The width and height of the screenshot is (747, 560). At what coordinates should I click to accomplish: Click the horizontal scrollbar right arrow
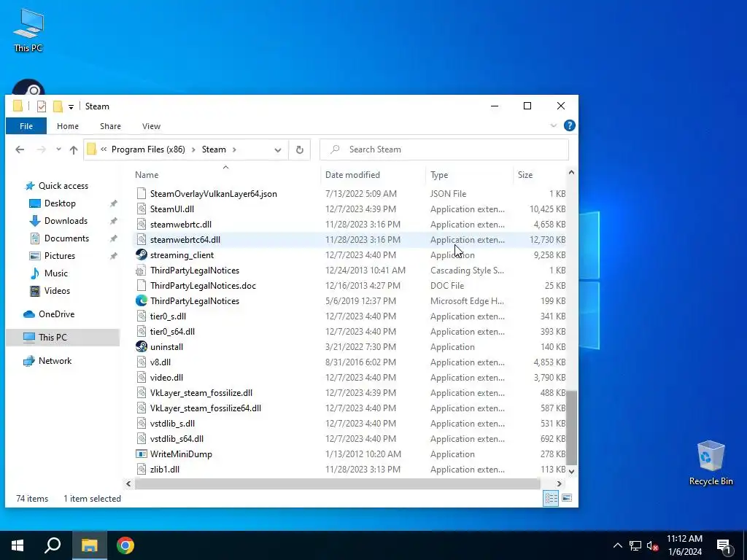(x=560, y=483)
